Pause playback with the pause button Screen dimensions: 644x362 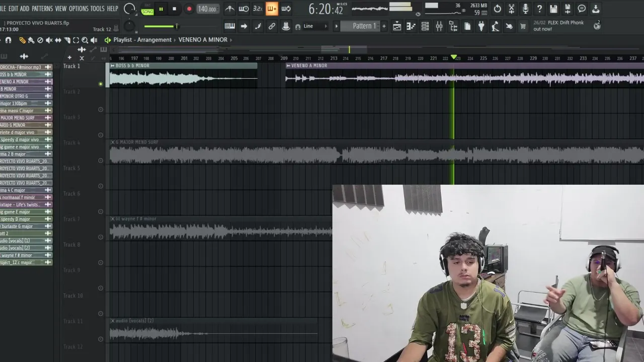click(161, 9)
